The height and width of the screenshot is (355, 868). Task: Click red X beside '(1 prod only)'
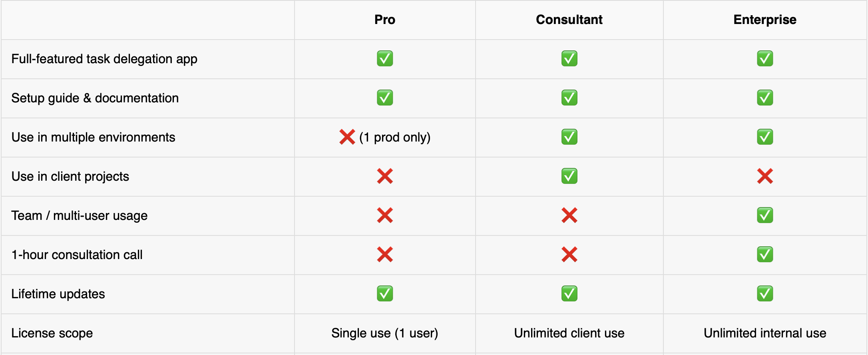(347, 137)
